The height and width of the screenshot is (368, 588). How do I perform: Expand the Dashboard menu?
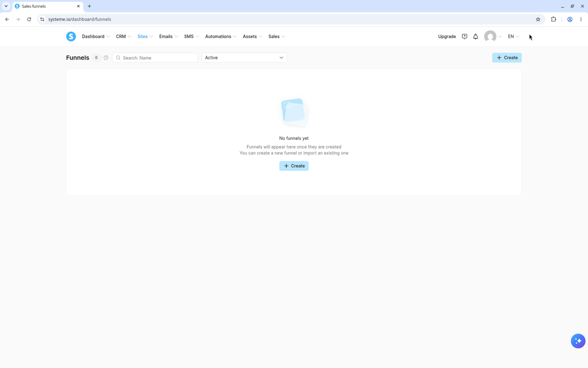click(x=96, y=36)
